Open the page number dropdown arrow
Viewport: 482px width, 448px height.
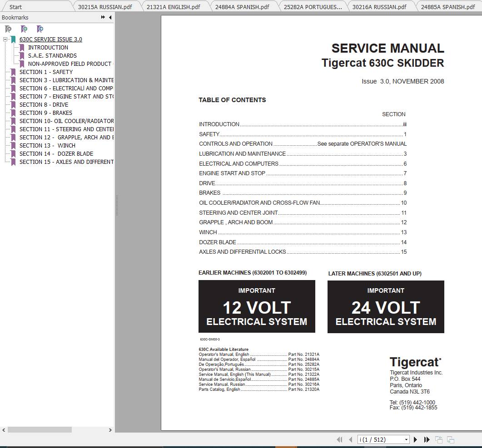[407, 440]
